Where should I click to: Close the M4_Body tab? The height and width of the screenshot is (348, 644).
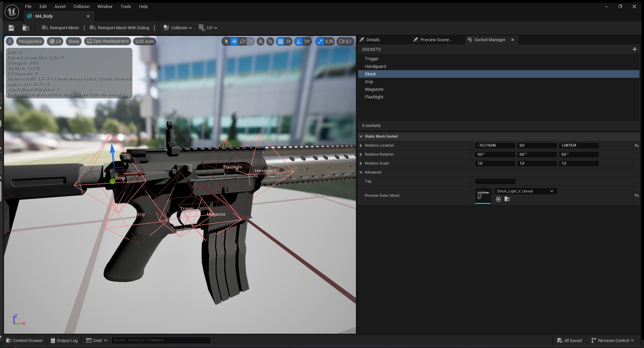[x=88, y=16]
